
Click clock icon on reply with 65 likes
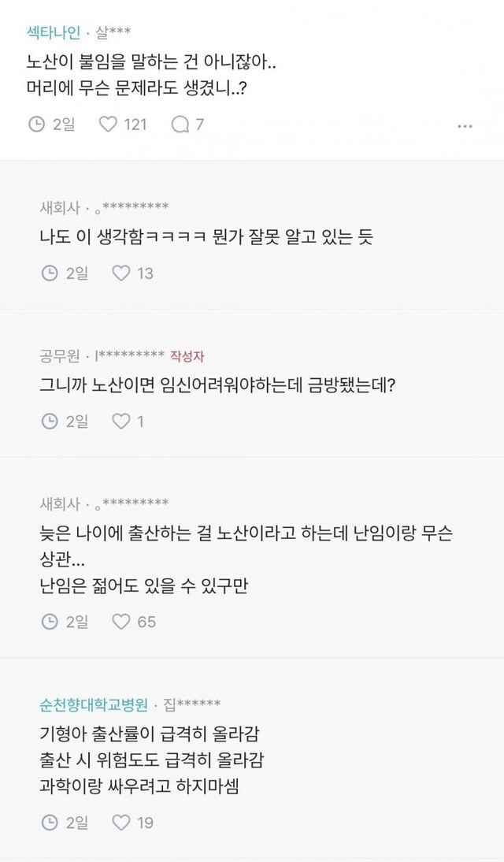pyautogui.click(x=49, y=622)
